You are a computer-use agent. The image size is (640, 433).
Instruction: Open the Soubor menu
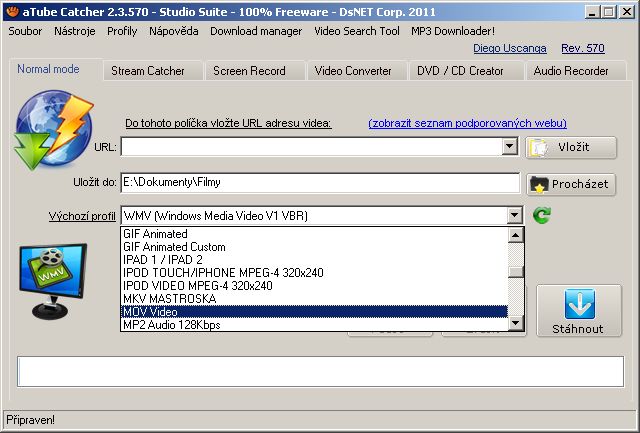click(x=25, y=31)
